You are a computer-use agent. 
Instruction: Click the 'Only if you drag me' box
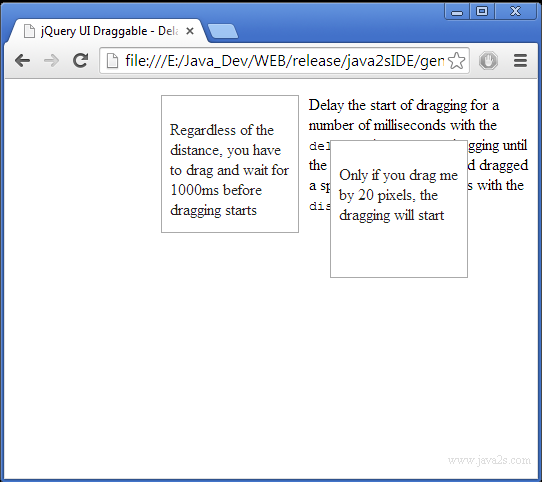pos(399,209)
